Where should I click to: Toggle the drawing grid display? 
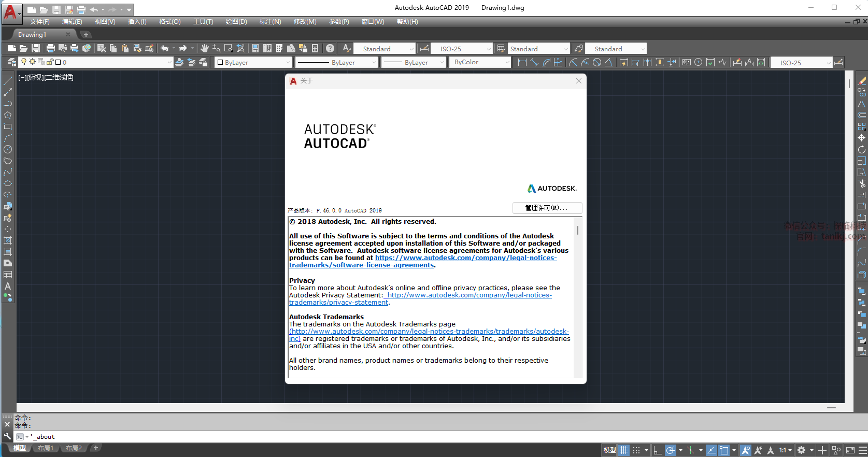624,450
